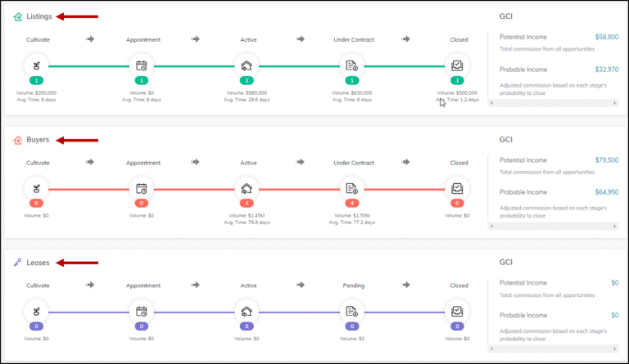Open Listings Active house icon
The image size is (629, 364).
[x=247, y=65]
